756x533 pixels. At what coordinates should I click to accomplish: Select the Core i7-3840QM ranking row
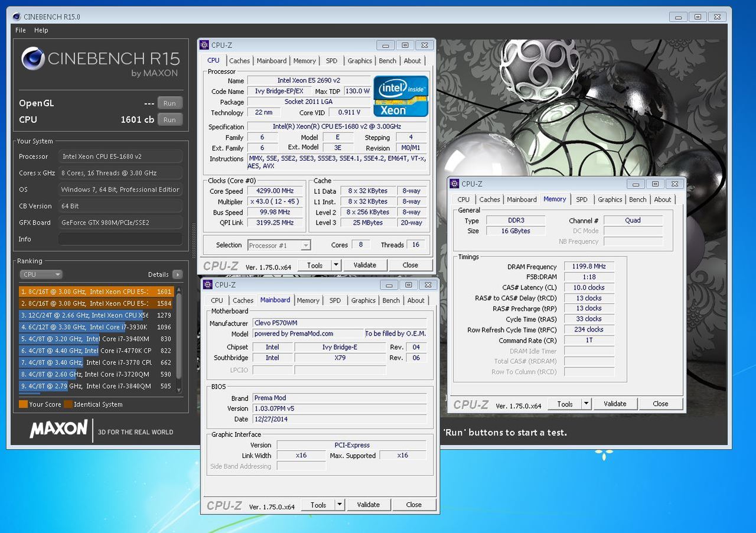tap(96, 386)
